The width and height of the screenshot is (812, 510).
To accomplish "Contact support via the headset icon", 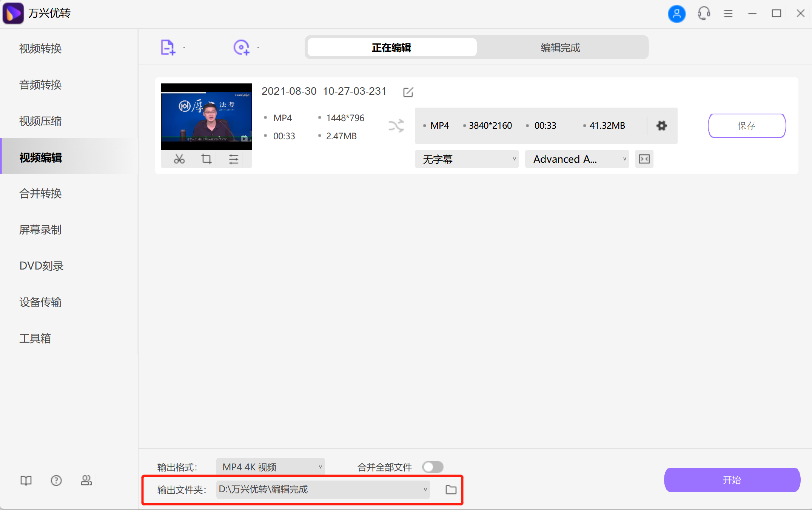I will (x=704, y=14).
